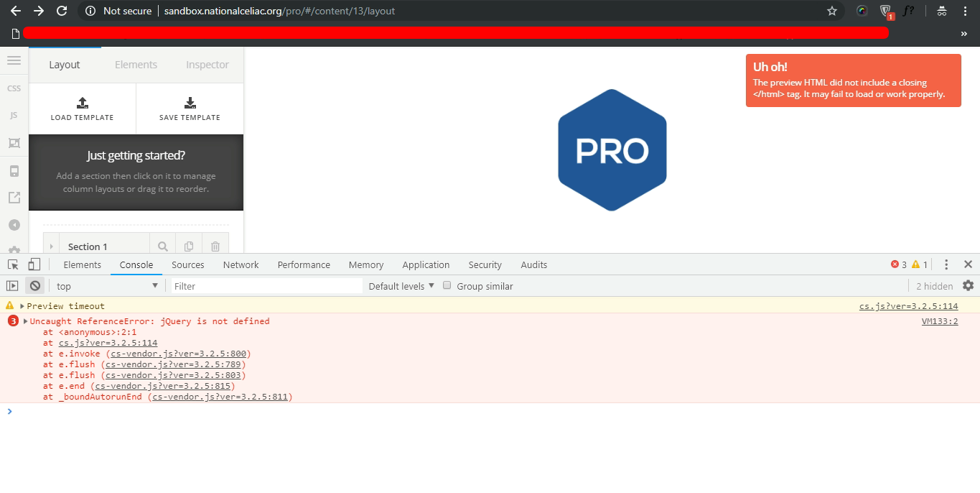Screen dimensions: 980x493
Task: Toggle the console sidebar panel
Action: pyautogui.click(x=12, y=285)
